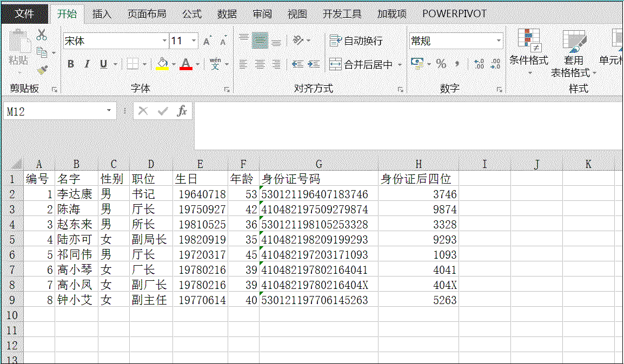Screen dimensions: 624x364
Task: Click the Insert Function fx icon
Action: 183,111
